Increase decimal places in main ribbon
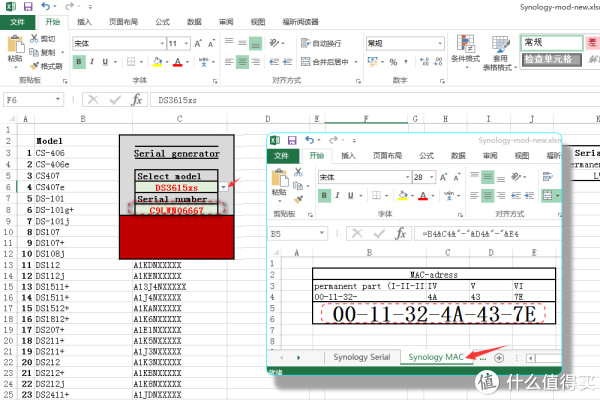This screenshot has height=400, width=600. [x=424, y=62]
